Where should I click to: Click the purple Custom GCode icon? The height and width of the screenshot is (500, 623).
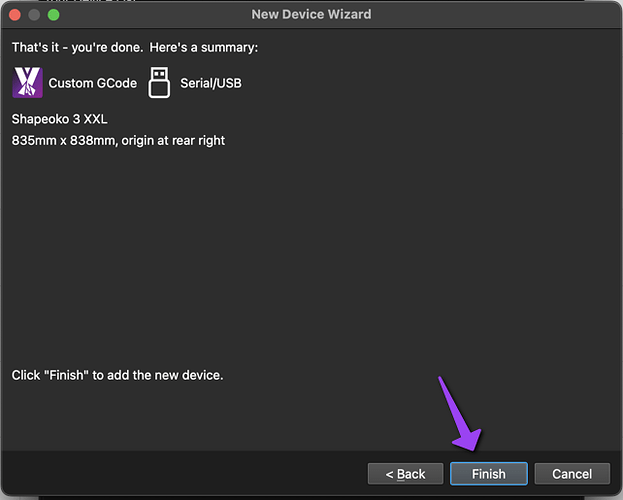point(27,83)
